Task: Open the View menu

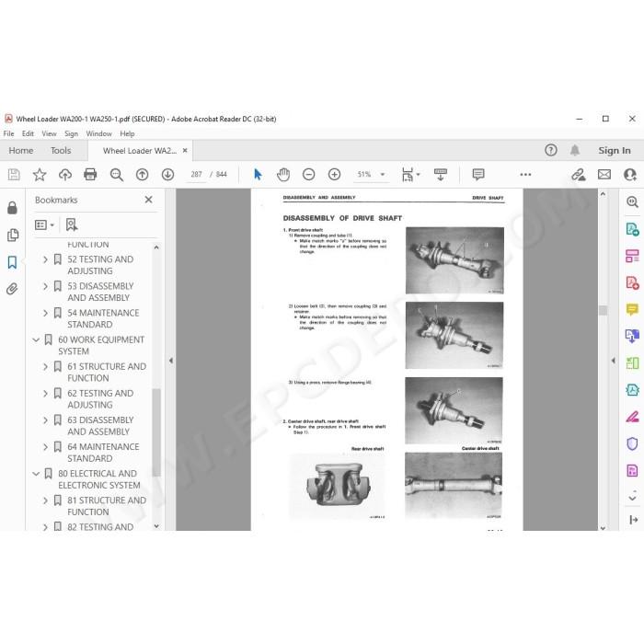Action: (49, 133)
